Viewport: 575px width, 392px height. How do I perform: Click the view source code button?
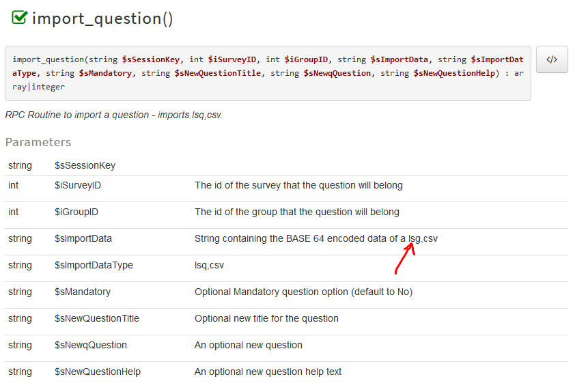[x=552, y=59]
